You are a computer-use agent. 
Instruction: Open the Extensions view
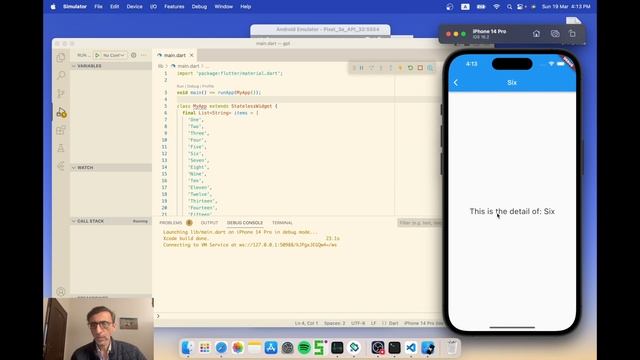[61, 130]
